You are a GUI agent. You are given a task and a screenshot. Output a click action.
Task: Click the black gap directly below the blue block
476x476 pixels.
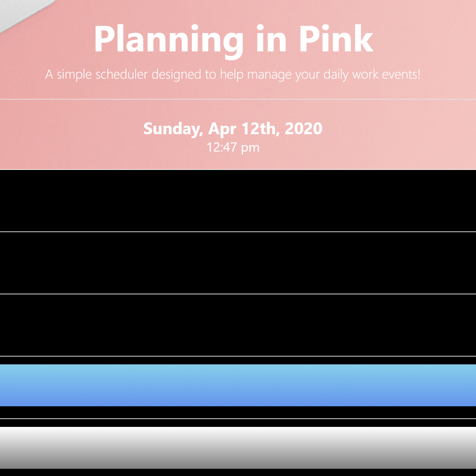tap(238, 412)
